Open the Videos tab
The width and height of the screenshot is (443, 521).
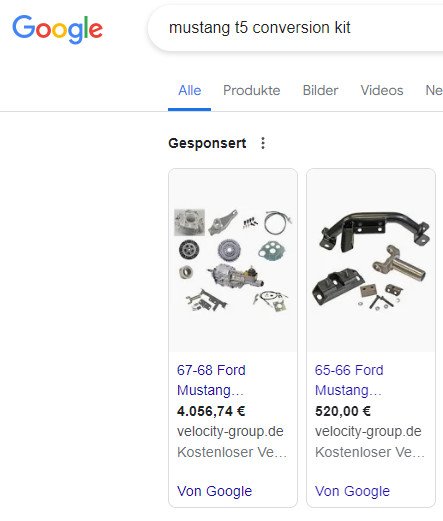382,91
